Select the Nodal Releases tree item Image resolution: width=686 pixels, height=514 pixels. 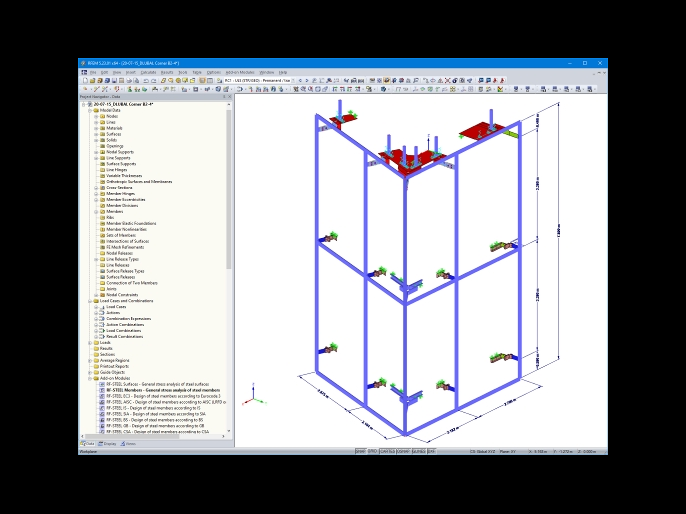(x=119, y=253)
